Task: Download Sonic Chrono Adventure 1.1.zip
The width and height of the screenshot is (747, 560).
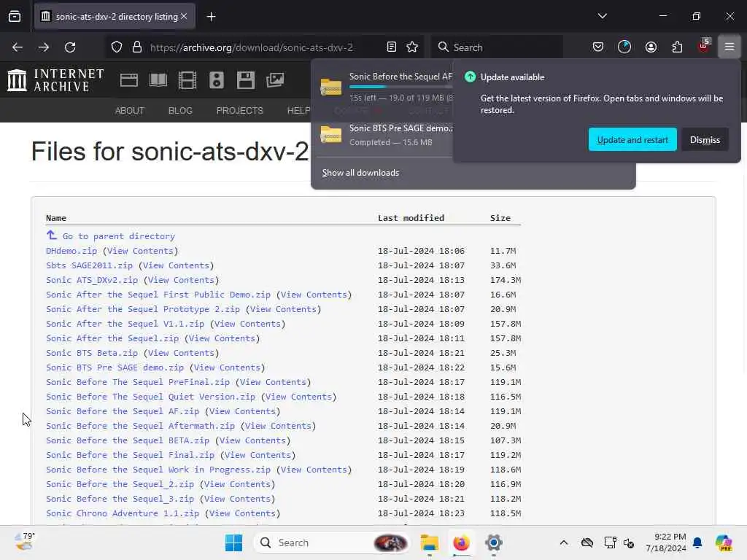Action: pyautogui.click(x=123, y=513)
